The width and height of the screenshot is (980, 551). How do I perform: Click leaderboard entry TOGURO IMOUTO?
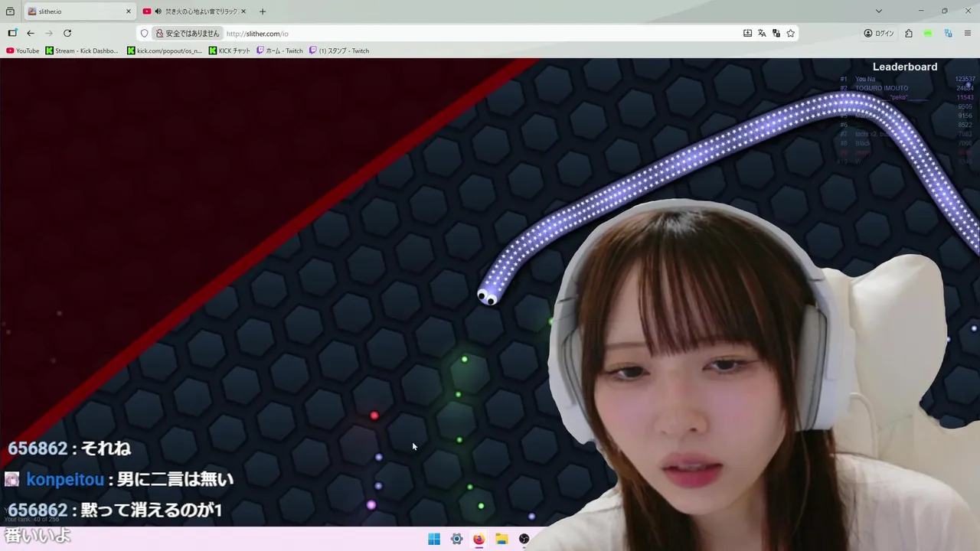(882, 88)
